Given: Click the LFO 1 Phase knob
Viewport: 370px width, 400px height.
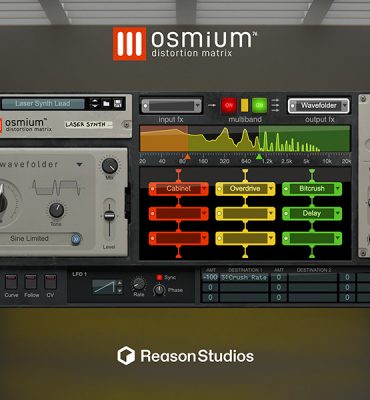Looking at the screenshot, I should (159, 290).
